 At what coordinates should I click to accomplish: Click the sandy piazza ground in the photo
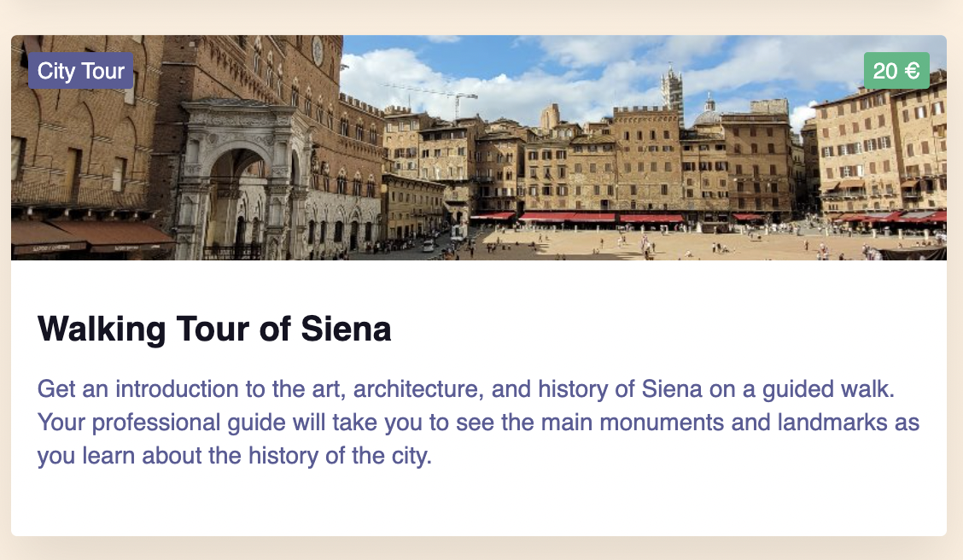coord(645,242)
